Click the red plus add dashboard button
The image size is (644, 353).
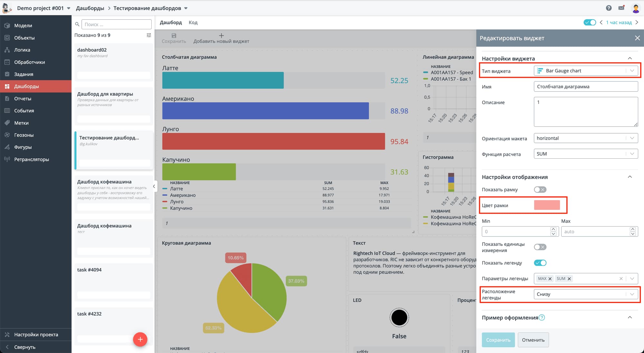tap(140, 339)
